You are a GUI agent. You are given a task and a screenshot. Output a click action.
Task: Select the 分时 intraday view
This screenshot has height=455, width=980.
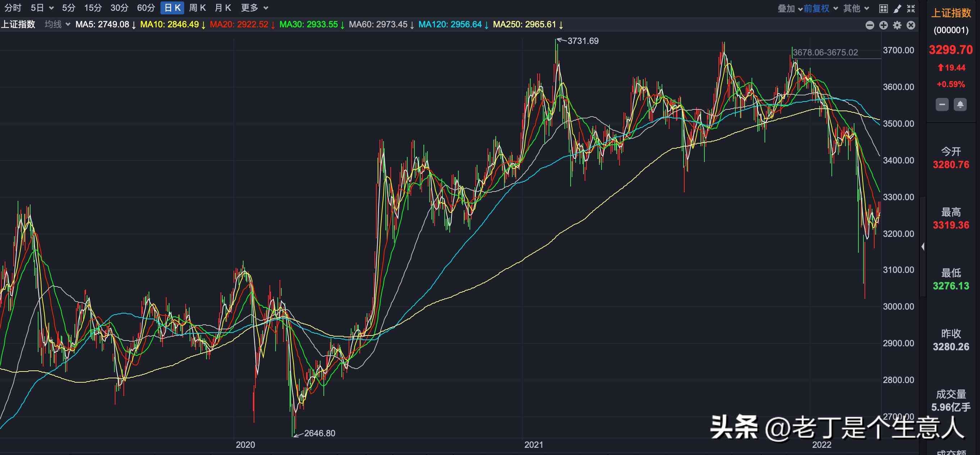[13, 8]
